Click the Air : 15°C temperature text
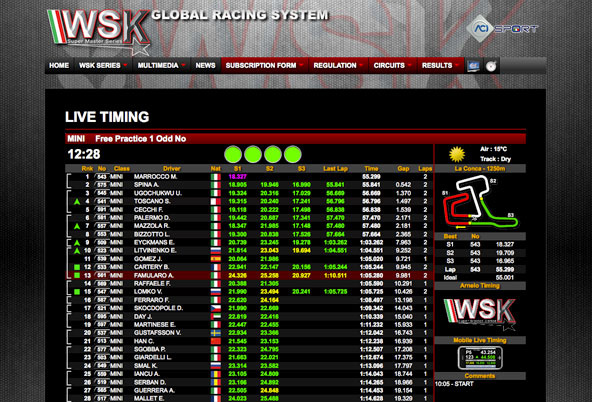 [493, 149]
